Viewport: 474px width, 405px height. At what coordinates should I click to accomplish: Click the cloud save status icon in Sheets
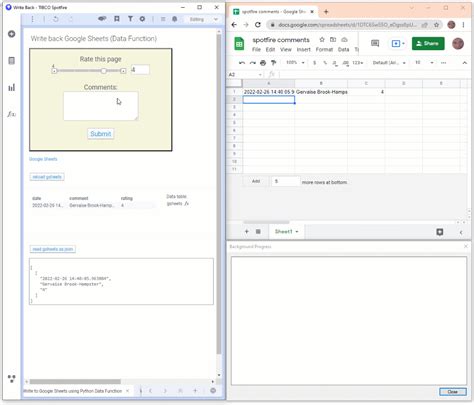pos(344,40)
